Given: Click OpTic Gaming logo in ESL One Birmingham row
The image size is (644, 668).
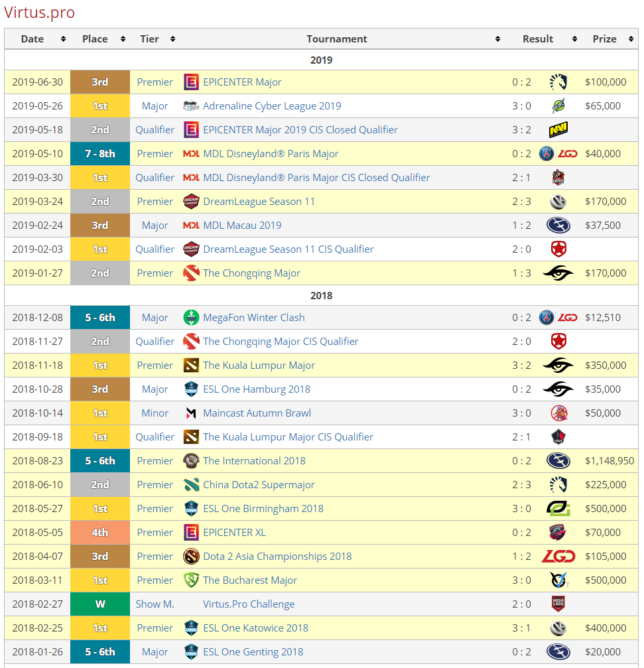Looking at the screenshot, I should 558,509.
